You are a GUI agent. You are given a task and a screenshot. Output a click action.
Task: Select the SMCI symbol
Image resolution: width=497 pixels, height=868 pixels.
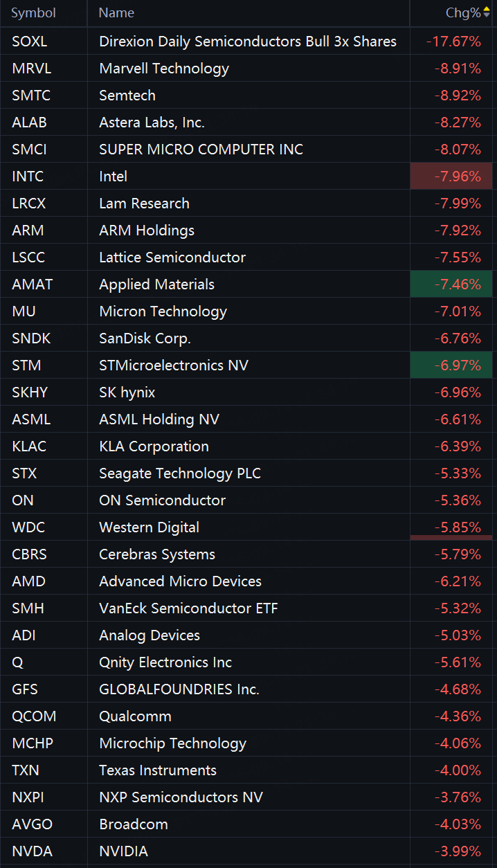point(29,150)
